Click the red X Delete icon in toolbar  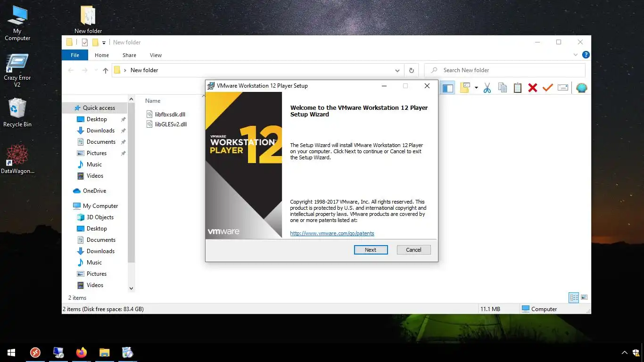[x=533, y=88]
